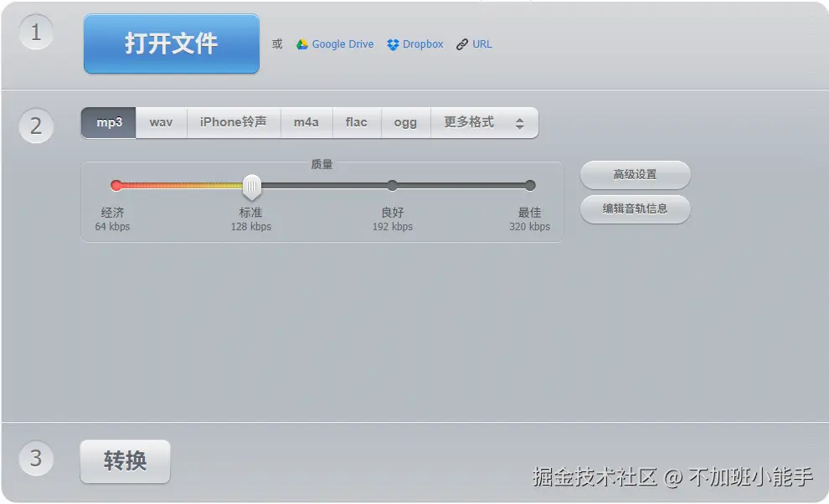The height and width of the screenshot is (504, 829).
Task: Click the 标准 quality label
Action: (x=250, y=213)
